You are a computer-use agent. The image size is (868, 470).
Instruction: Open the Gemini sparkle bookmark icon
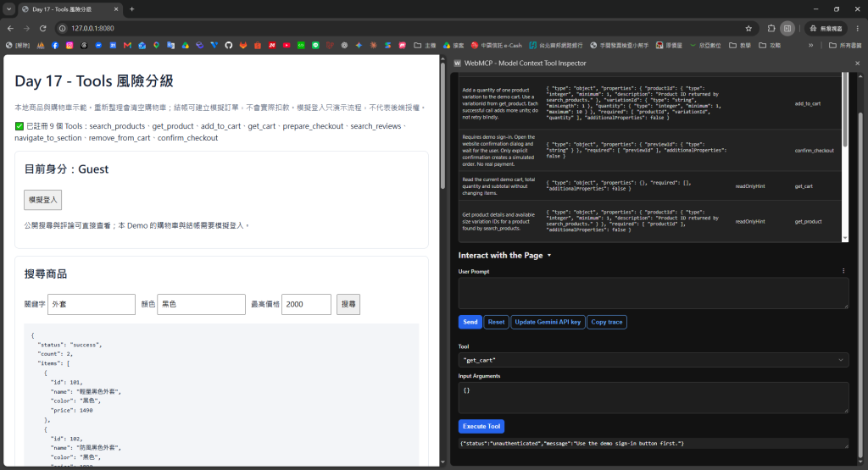tap(359, 46)
